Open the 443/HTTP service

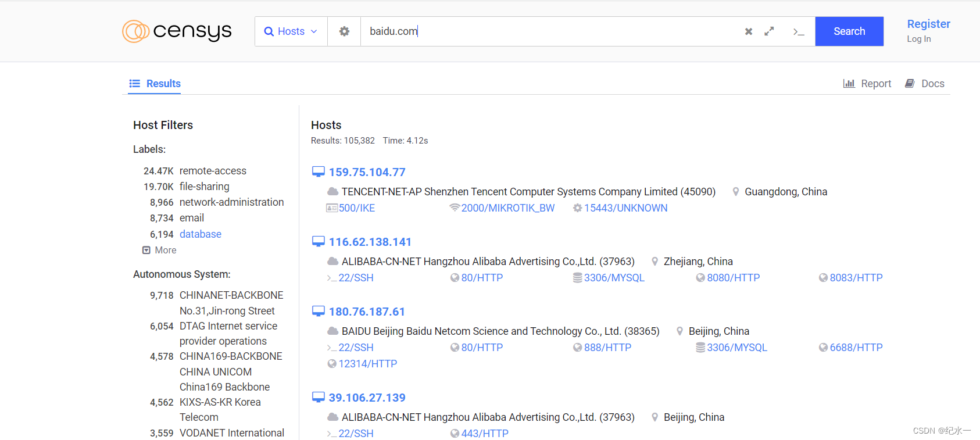coord(485,434)
